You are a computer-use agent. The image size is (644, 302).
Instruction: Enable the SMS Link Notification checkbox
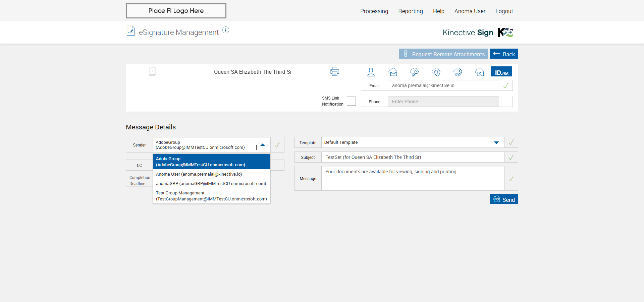pyautogui.click(x=351, y=101)
